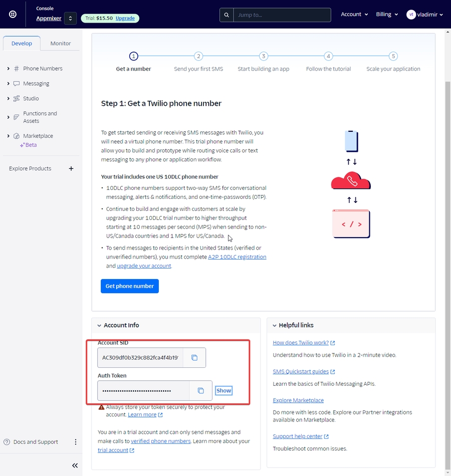Screen dimensions: 451x476
Task: Expand the Phone Numbers sidebar section
Action: pyautogui.click(x=9, y=69)
